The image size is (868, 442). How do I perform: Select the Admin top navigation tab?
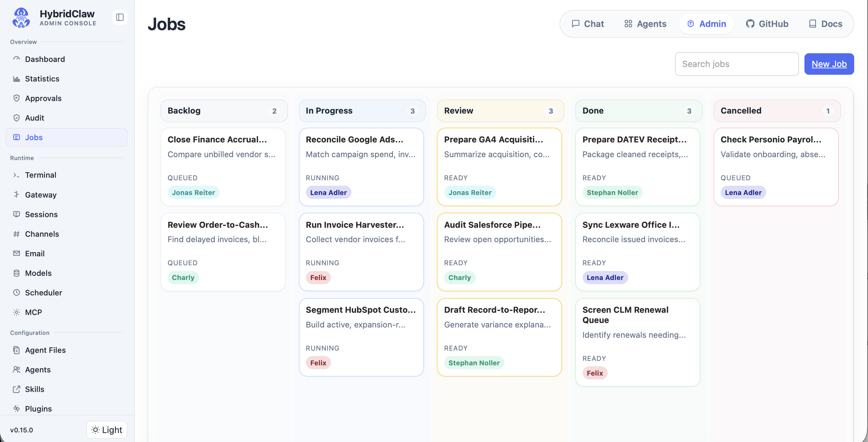pos(706,23)
